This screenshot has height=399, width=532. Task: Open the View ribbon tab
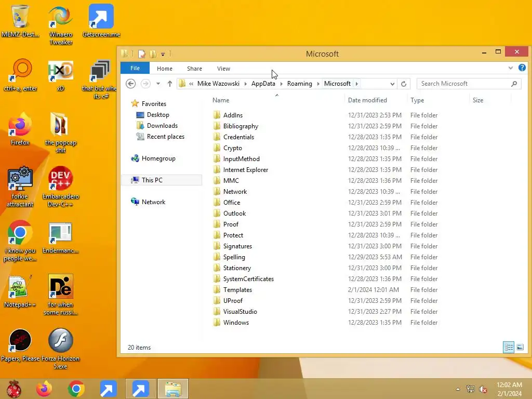pyautogui.click(x=223, y=69)
